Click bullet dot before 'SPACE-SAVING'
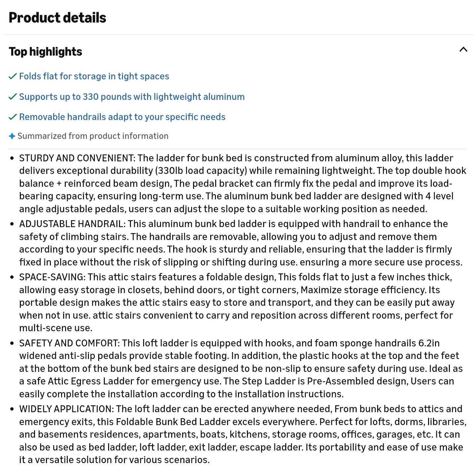The image size is (476, 476). click(12, 277)
